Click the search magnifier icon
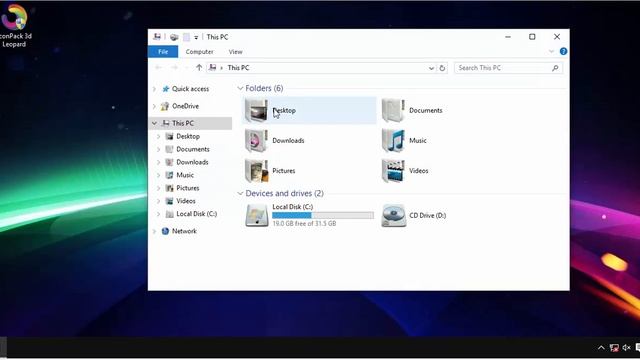 click(x=555, y=68)
